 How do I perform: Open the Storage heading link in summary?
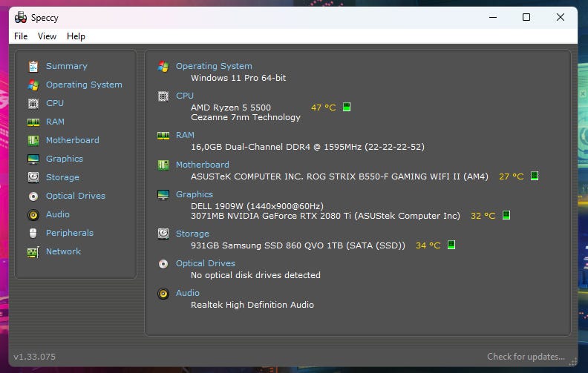[192, 234]
